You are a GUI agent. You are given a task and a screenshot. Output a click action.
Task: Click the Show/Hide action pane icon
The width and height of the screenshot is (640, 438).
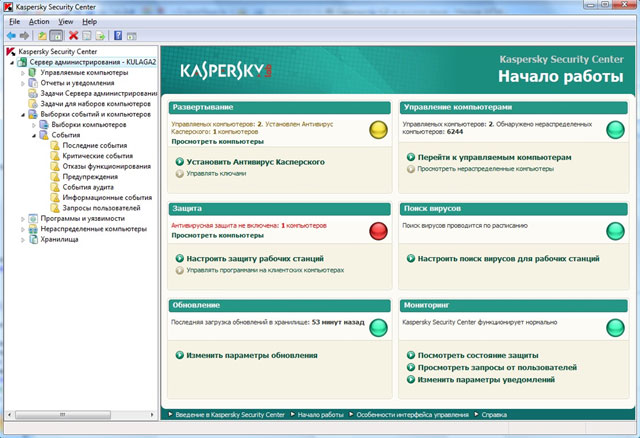(x=131, y=36)
